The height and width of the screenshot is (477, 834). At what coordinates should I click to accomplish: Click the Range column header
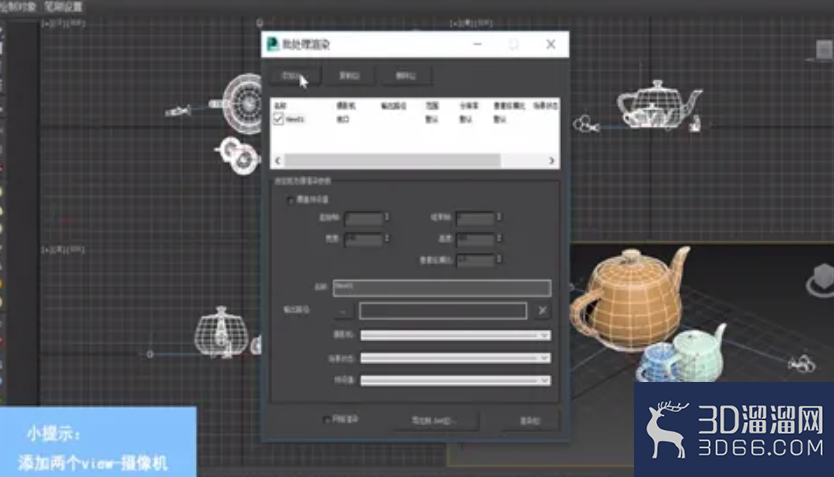pos(431,106)
